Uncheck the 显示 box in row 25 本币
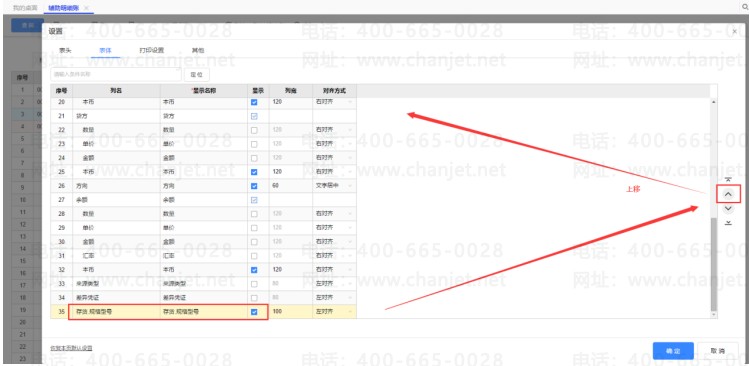Image resolution: width=749 pixels, height=366 pixels. [x=254, y=172]
